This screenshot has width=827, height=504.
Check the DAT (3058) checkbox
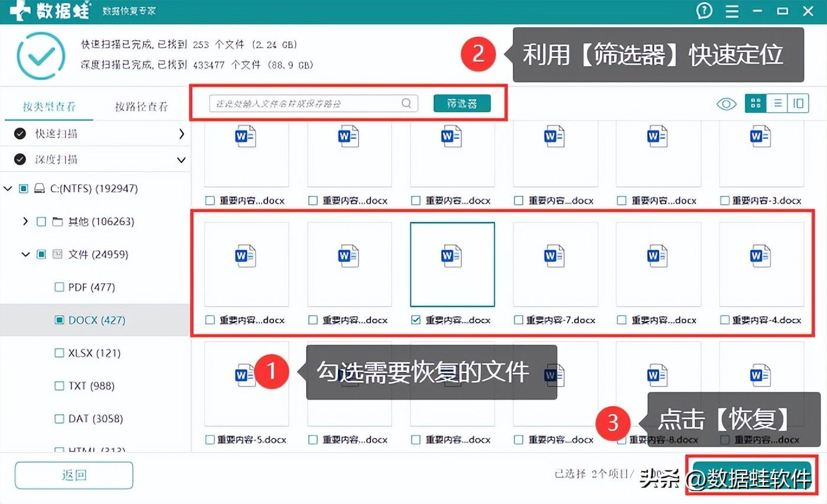[59, 418]
